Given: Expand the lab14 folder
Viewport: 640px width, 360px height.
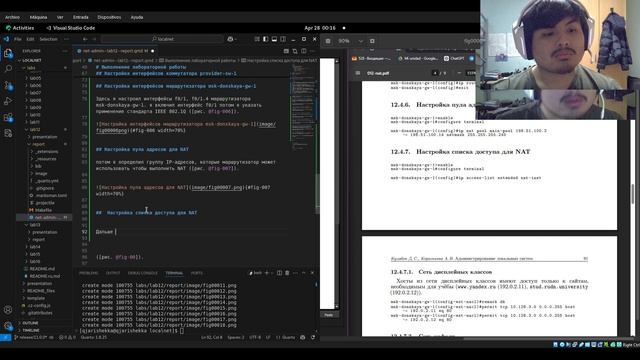Looking at the screenshot, I should [x=35, y=247].
